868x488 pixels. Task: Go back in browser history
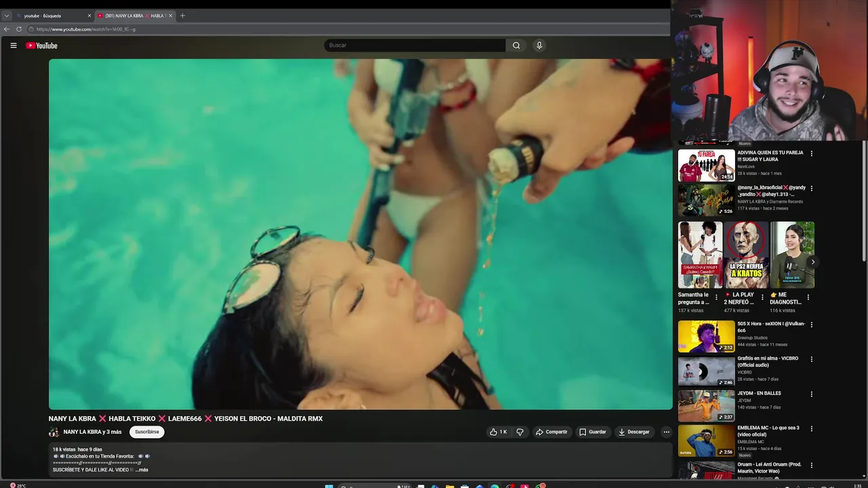[x=7, y=29]
